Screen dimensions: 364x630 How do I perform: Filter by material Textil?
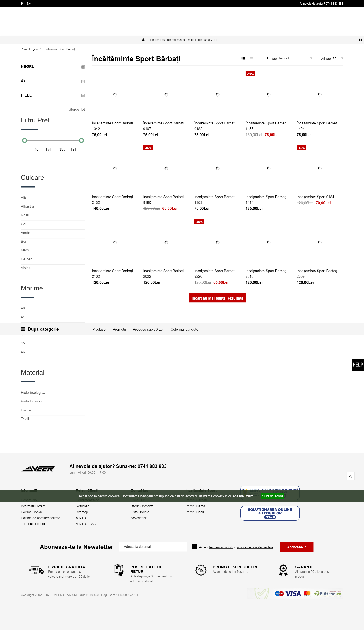pyautogui.click(x=25, y=419)
